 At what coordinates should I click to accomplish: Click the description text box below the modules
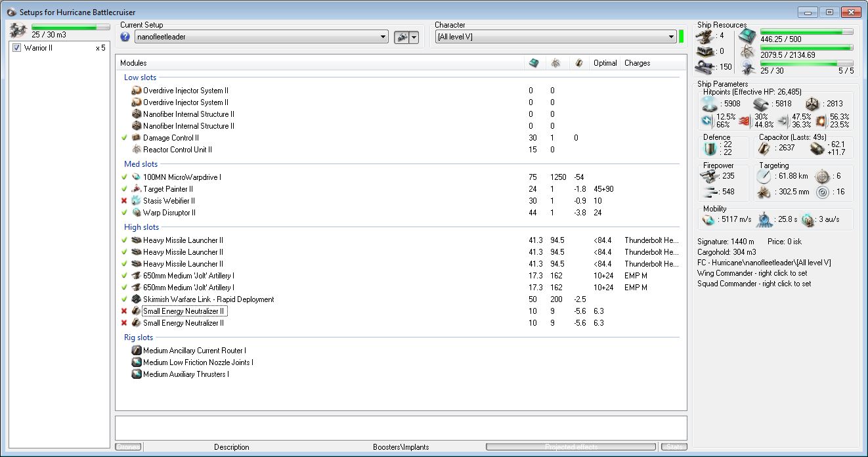[x=401, y=427]
